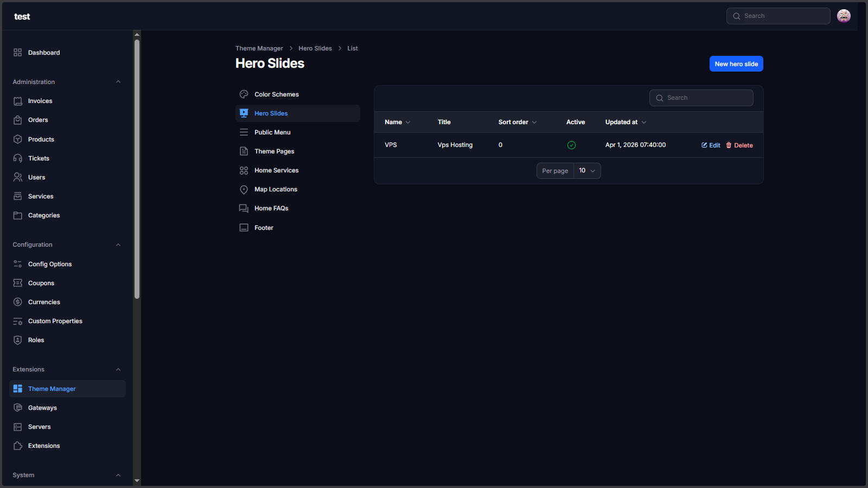The image size is (868, 488).
Task: Click the Home FAQs chat bubble icon
Action: coord(244,209)
